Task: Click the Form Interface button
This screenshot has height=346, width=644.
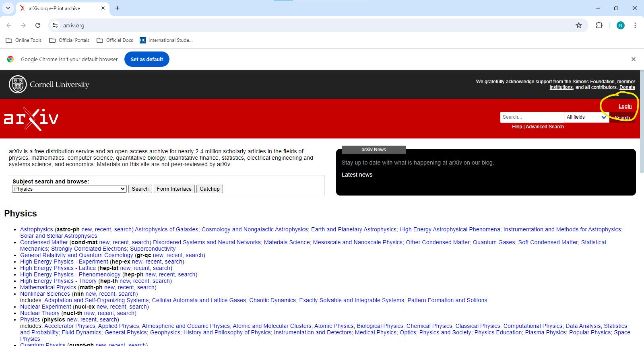Action: (174, 189)
